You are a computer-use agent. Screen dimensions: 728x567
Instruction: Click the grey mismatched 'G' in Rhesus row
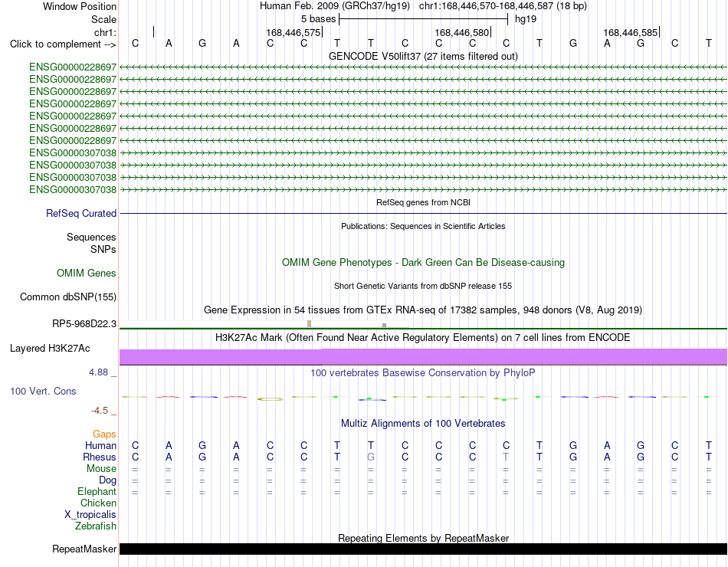[370, 457]
